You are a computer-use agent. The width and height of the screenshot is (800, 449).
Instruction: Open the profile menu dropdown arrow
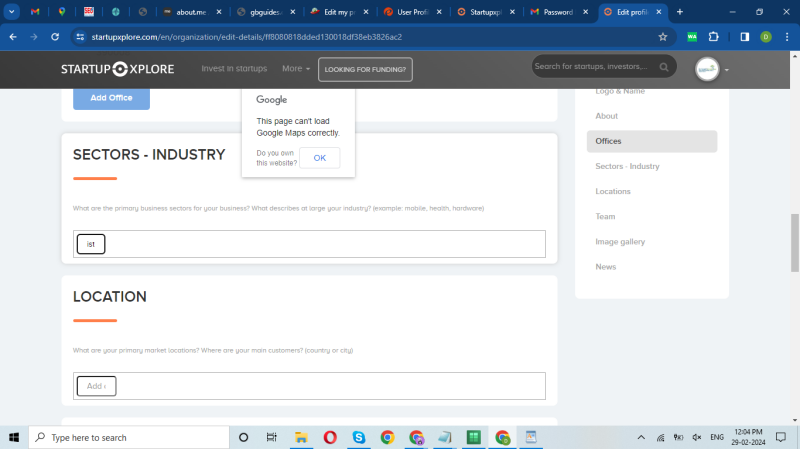[x=727, y=70]
